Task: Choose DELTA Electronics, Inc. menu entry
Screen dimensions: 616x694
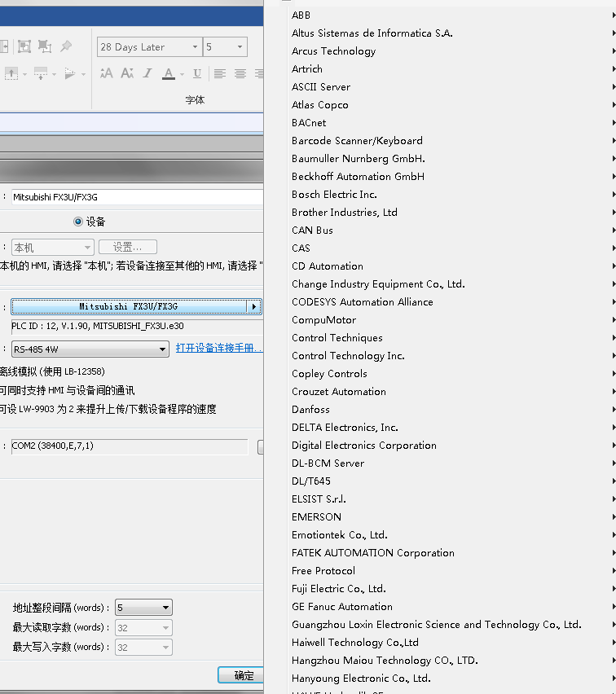Action: click(345, 428)
